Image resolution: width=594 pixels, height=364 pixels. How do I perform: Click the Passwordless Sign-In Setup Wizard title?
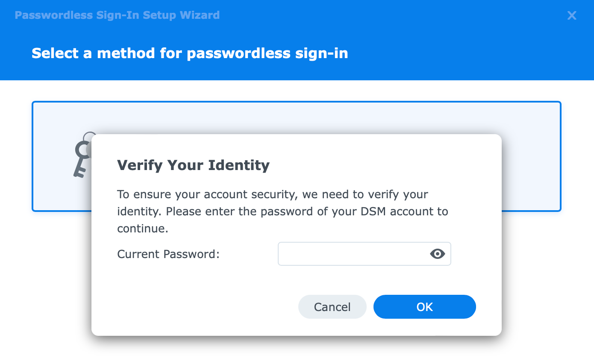(117, 15)
